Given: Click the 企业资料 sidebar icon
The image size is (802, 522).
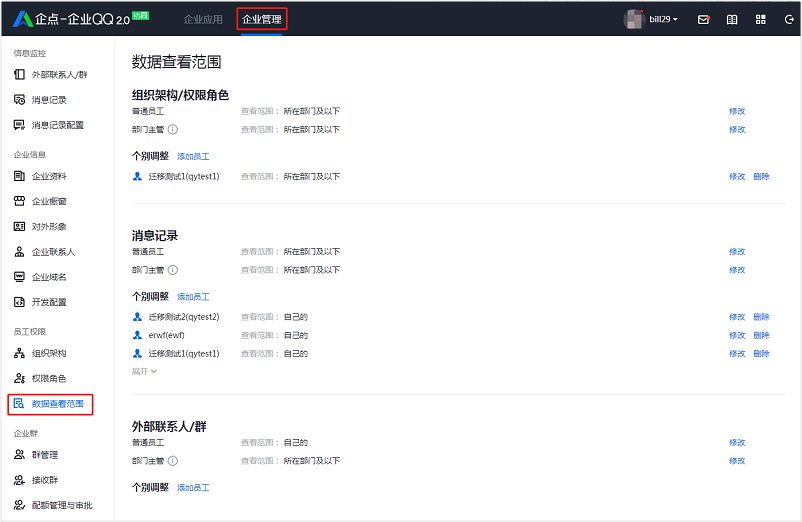Looking at the screenshot, I should pos(19,176).
